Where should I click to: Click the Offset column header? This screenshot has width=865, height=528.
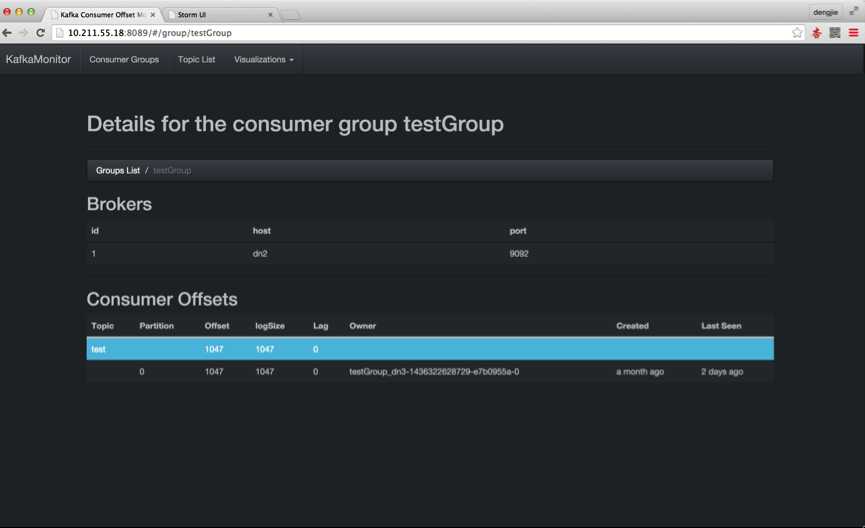[217, 326]
